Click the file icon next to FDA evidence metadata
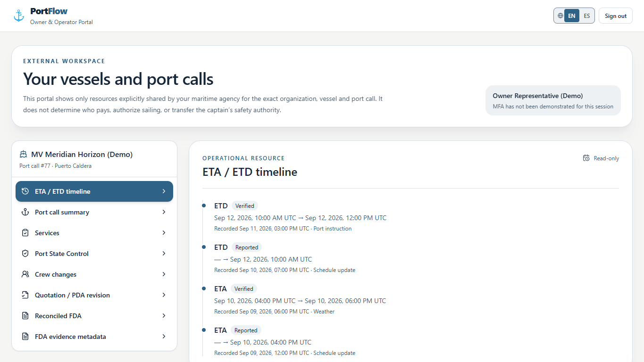This screenshot has height=362, width=644. (x=25, y=337)
